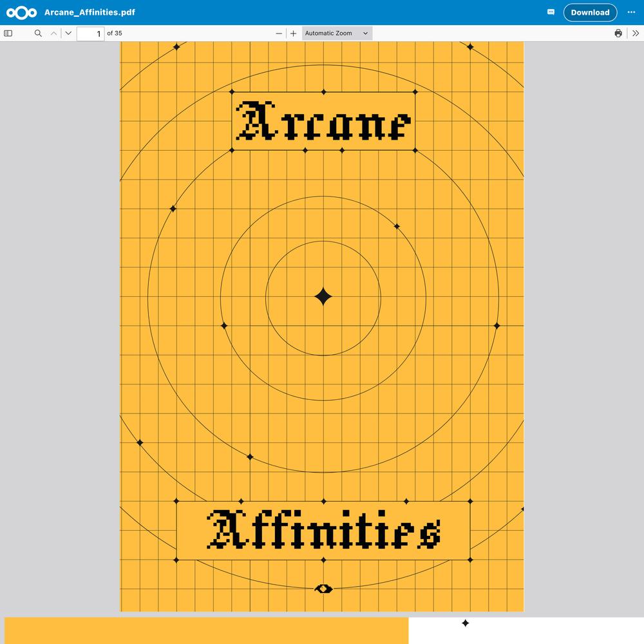The image size is (644, 644).
Task: Click the Download button
Action: pos(589,12)
